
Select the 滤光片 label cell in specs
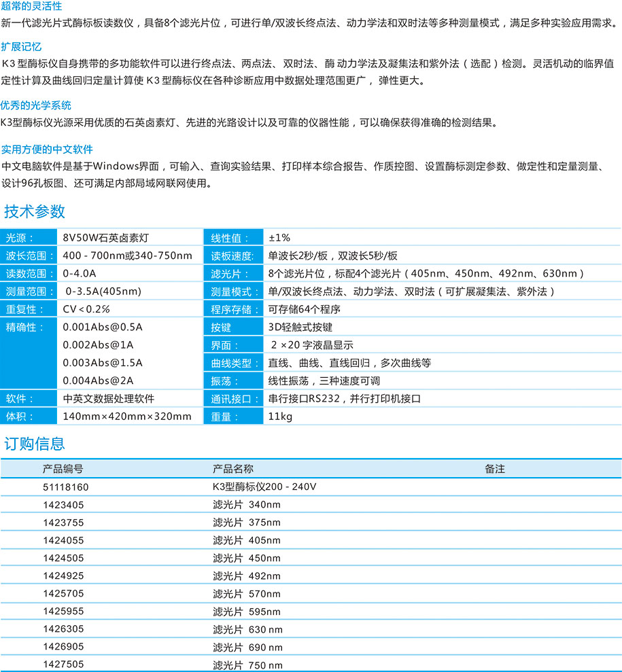tap(234, 273)
